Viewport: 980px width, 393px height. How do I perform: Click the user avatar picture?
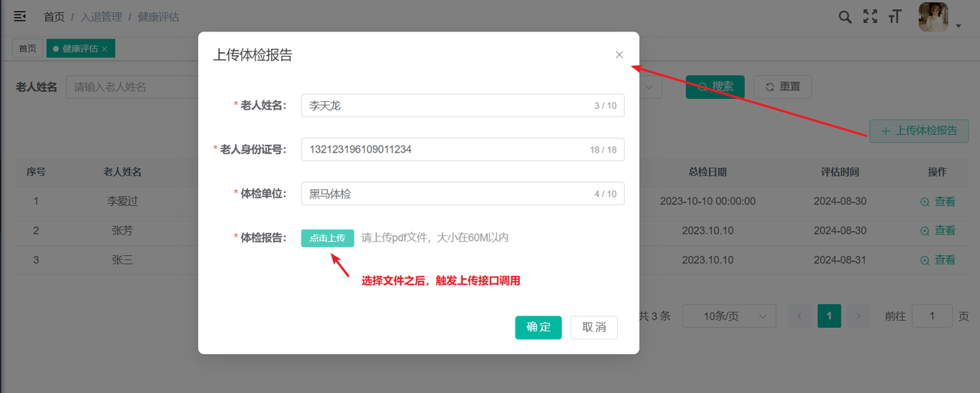point(933,17)
